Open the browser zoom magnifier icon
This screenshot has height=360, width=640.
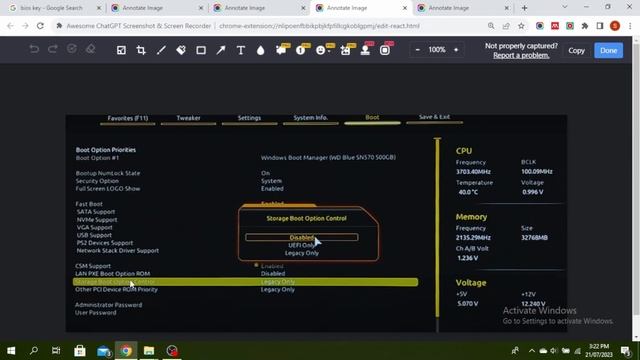[x=491, y=26]
